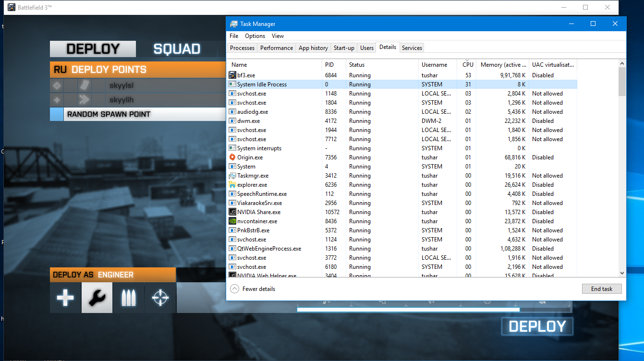Click the Task Manager title bar icon
This screenshot has width=644, height=361.
tap(234, 24)
